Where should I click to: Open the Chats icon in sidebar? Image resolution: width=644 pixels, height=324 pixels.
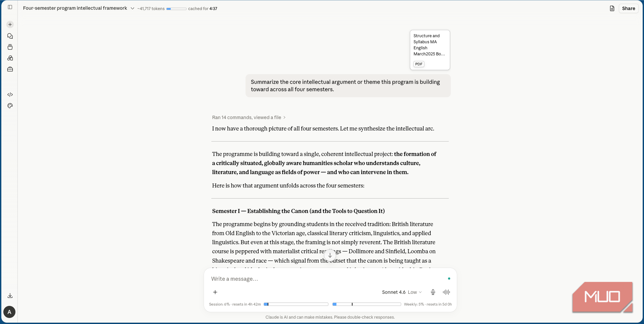click(10, 36)
